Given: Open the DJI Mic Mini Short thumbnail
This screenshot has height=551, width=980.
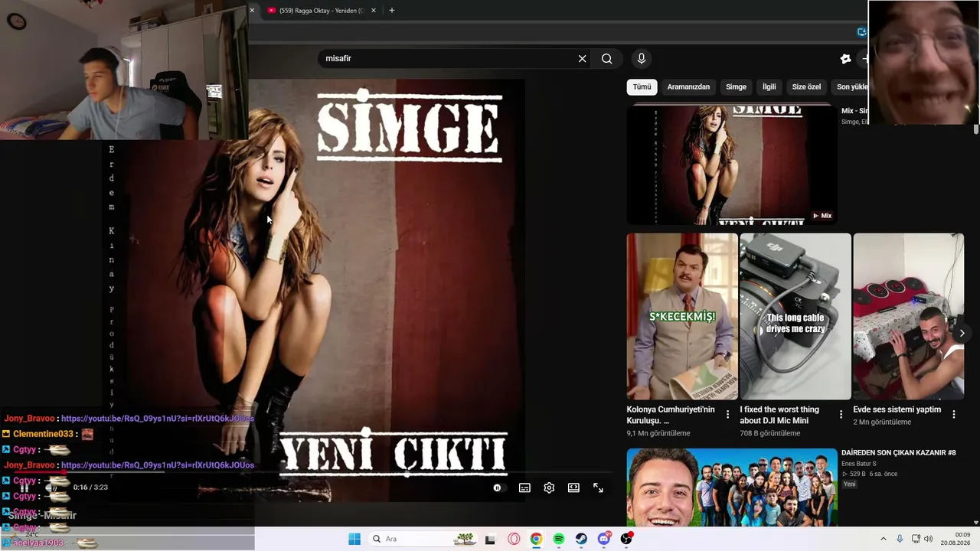Looking at the screenshot, I should click(795, 316).
